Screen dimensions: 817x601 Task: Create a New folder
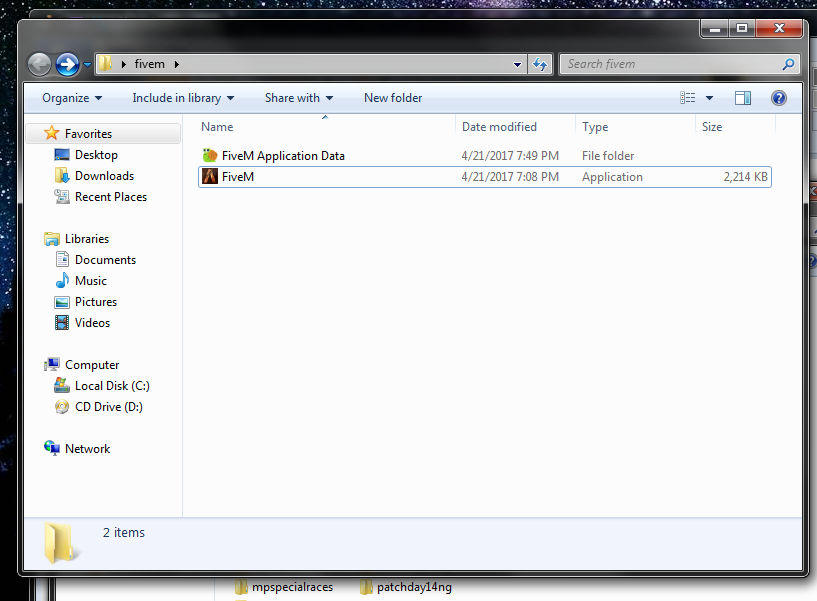click(x=393, y=98)
